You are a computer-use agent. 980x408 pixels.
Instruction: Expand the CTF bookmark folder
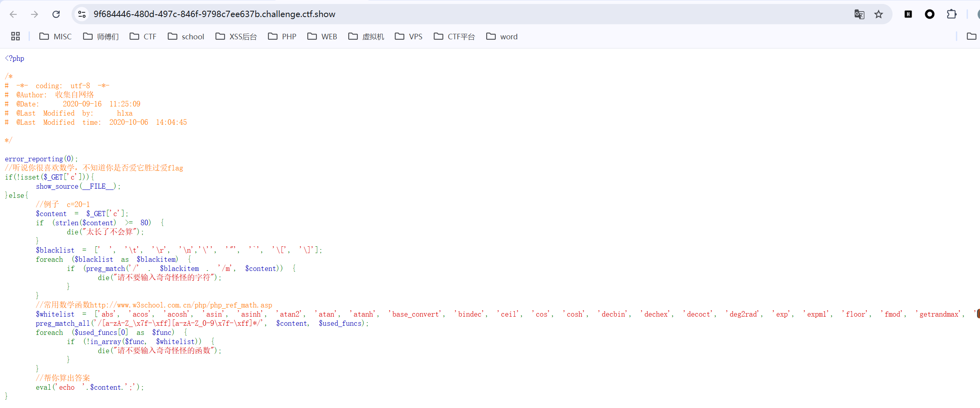pos(143,37)
